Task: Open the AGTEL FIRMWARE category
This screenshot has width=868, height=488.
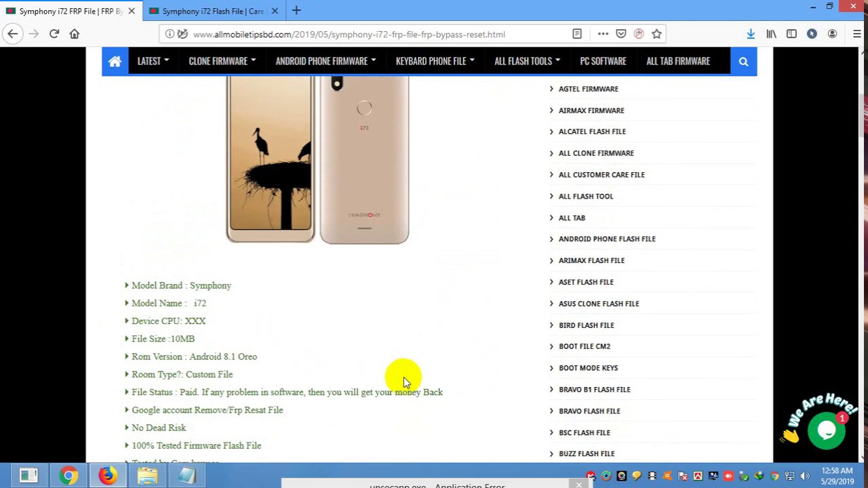Action: (588, 89)
